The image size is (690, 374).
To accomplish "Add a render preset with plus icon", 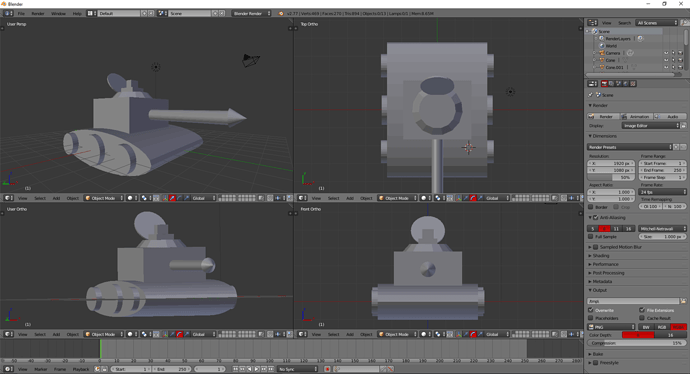I will point(676,147).
